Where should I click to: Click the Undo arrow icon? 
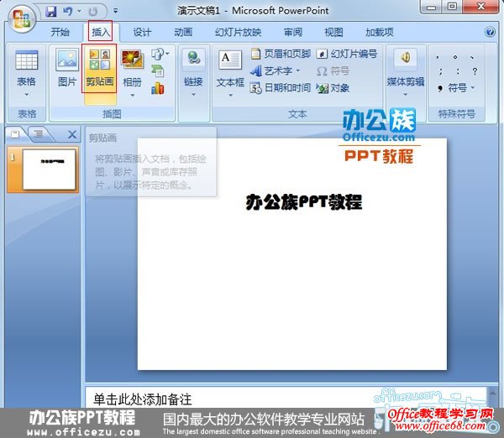point(67,12)
